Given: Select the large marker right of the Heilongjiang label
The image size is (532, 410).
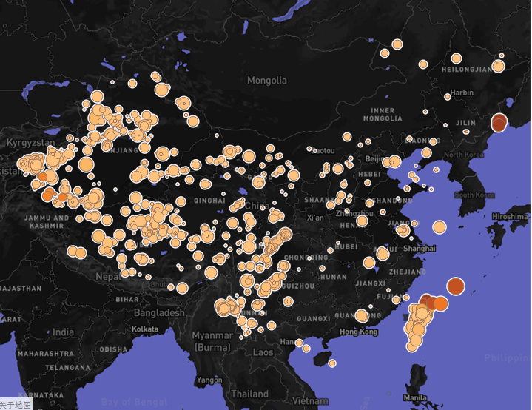Looking at the screenshot, I should pos(498,66).
